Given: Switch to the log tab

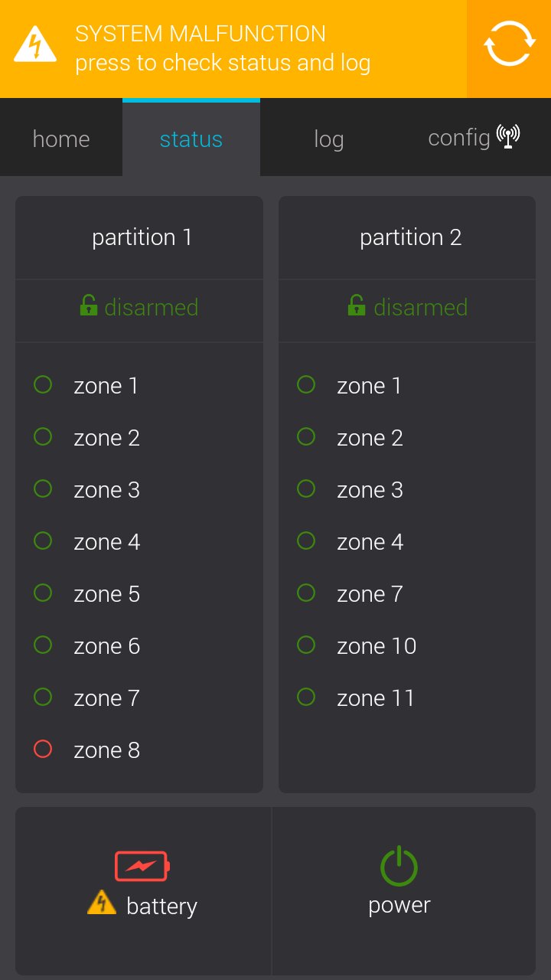Looking at the screenshot, I should (x=328, y=139).
